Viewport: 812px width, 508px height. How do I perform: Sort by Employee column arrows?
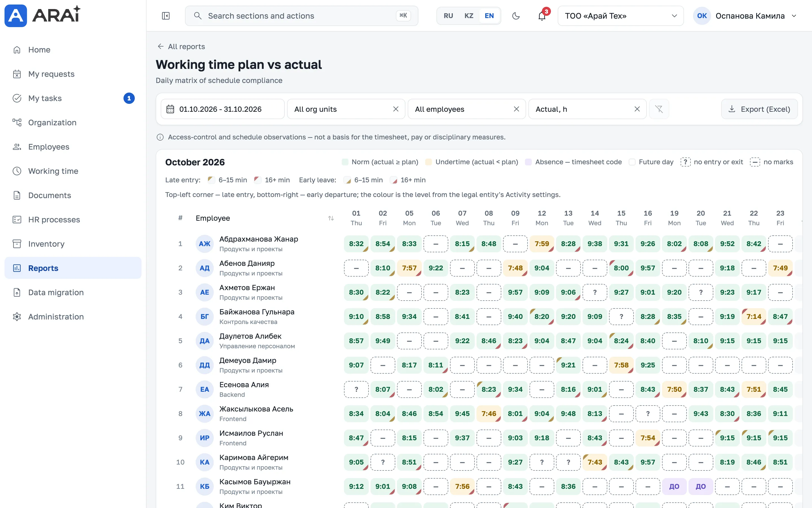click(x=331, y=218)
